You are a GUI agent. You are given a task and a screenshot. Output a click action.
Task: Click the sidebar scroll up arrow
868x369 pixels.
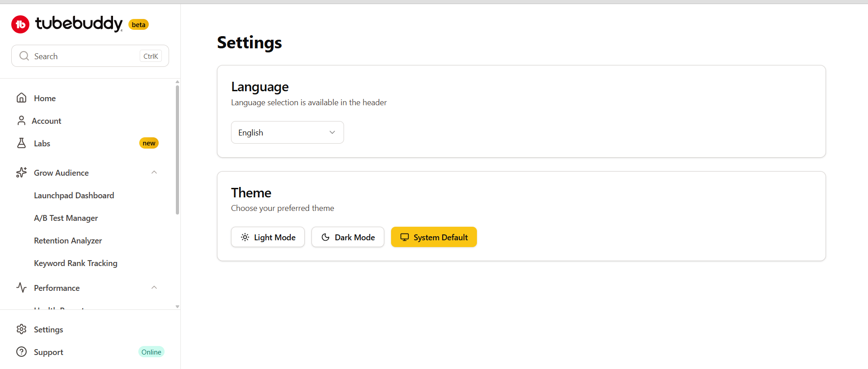(177, 82)
